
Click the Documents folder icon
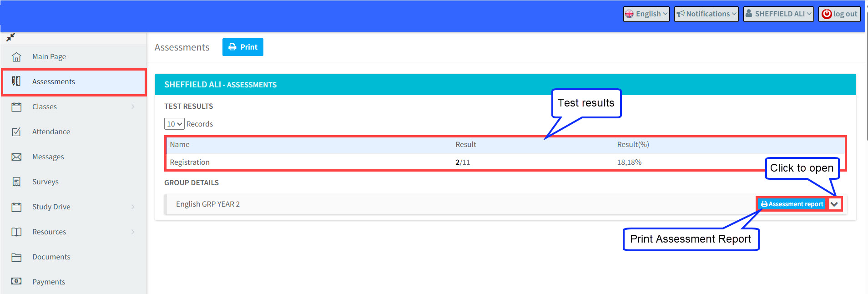(x=16, y=257)
